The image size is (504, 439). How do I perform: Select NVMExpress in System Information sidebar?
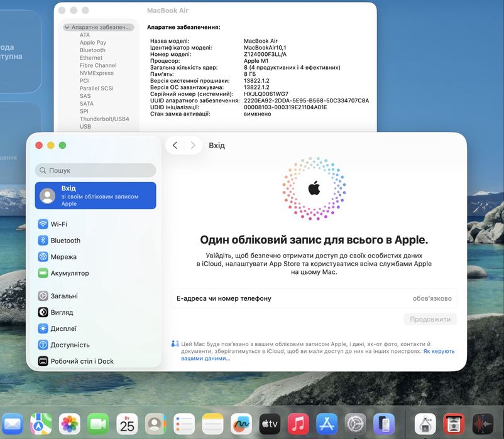point(97,73)
